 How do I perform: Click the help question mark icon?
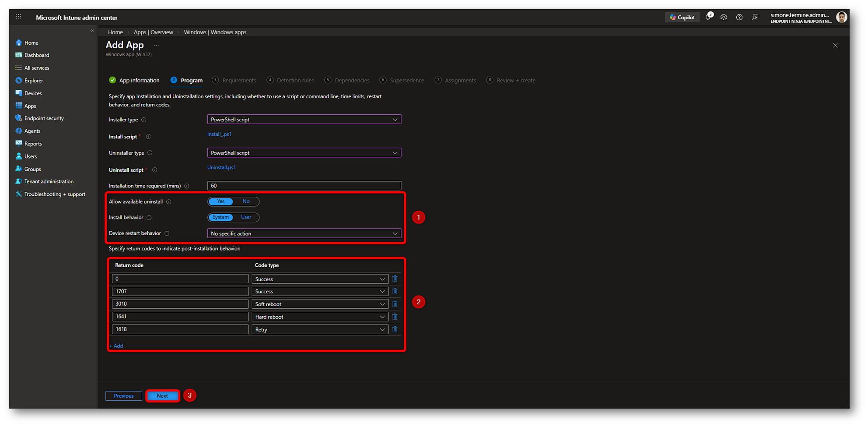(x=739, y=18)
